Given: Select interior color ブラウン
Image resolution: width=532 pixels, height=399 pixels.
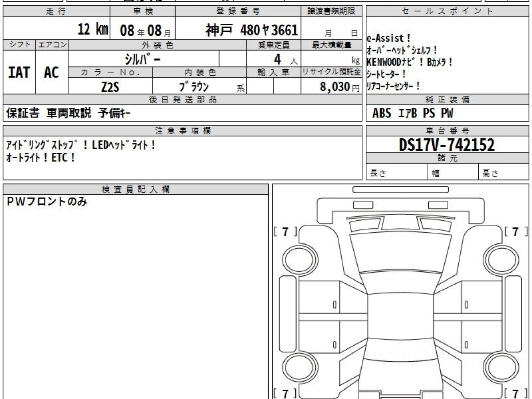Looking at the screenshot, I should tap(194, 86).
